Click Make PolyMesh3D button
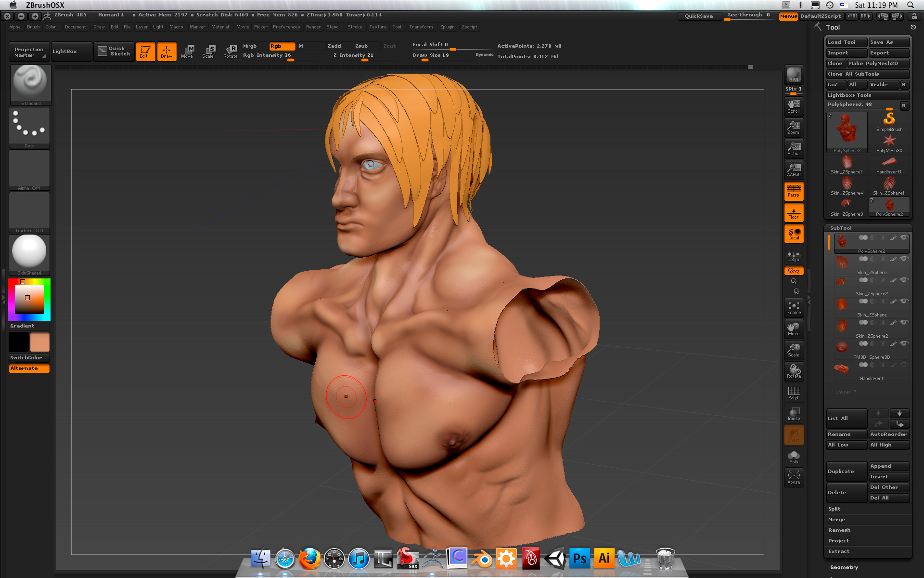This screenshot has width=924, height=578. 878,64
